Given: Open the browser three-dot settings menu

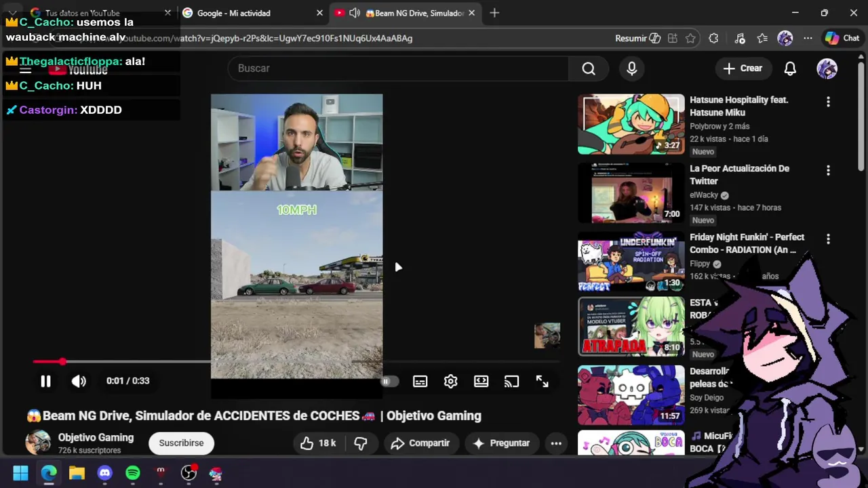Looking at the screenshot, I should pyautogui.click(x=808, y=39).
